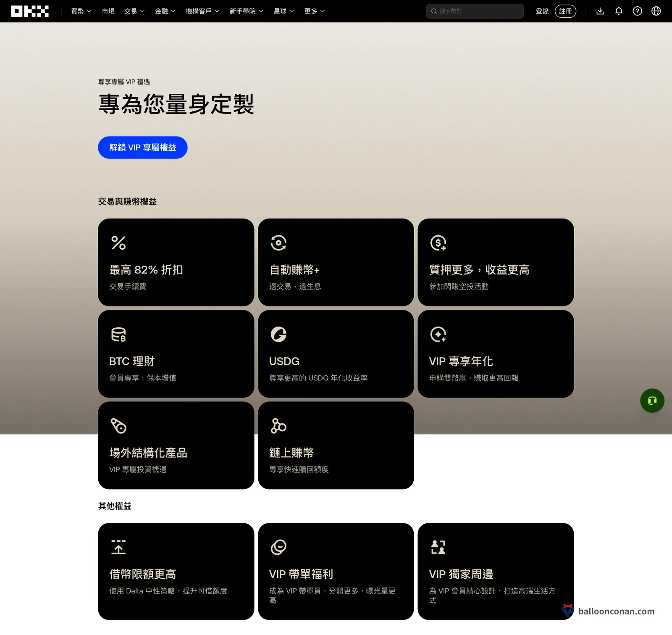
Task: Click the 借幣限額更高 upload-arrow icon
Action: tap(118, 547)
